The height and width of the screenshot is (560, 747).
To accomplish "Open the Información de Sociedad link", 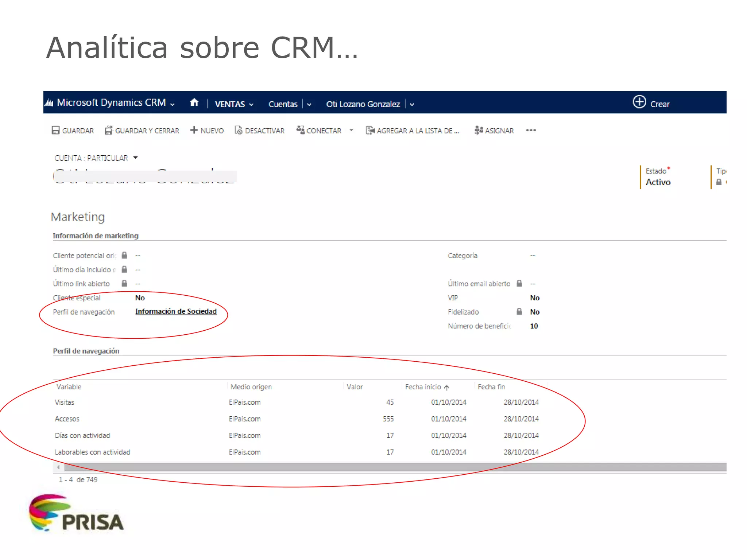I will coord(176,311).
